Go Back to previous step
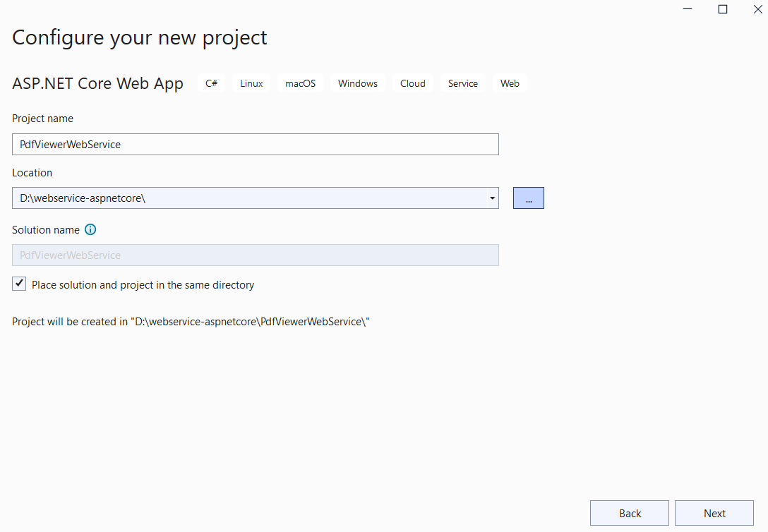The width and height of the screenshot is (768, 532). click(x=630, y=513)
